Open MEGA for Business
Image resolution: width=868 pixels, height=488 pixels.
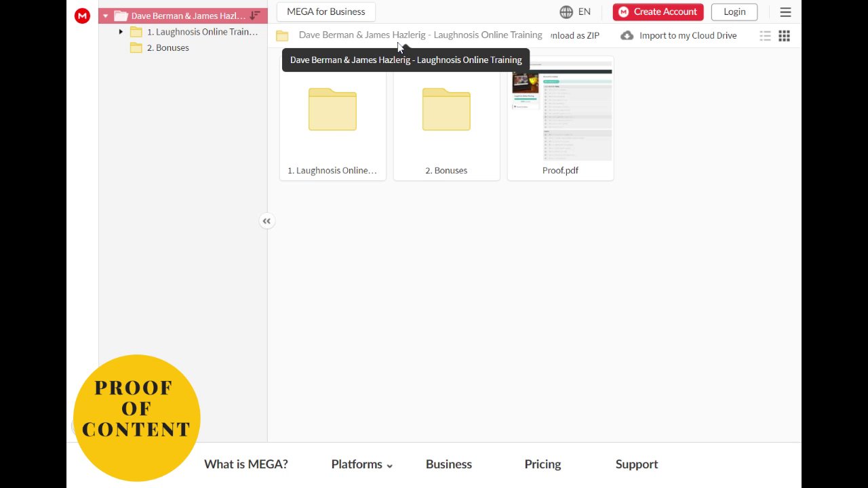(325, 12)
